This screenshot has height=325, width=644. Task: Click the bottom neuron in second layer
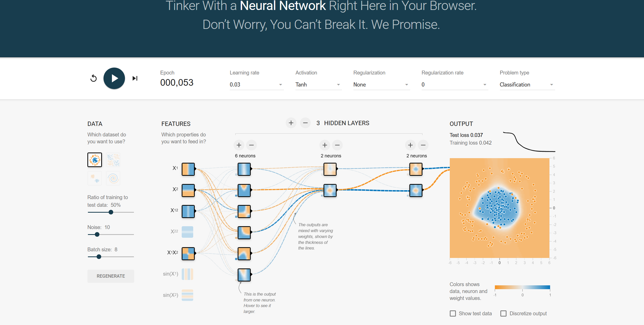click(x=330, y=190)
